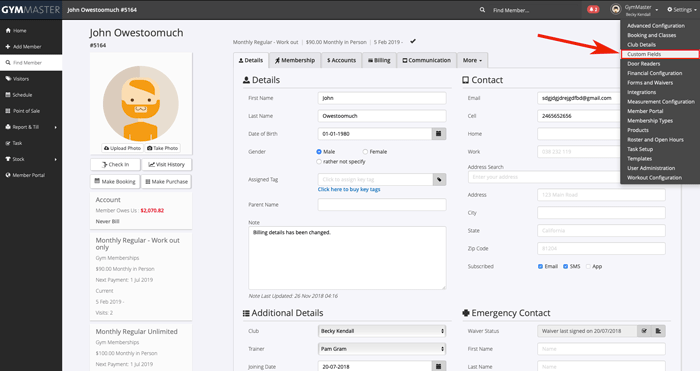Open the red notifications bell badge
Viewport: 700px width, 371px height.
(593, 9)
